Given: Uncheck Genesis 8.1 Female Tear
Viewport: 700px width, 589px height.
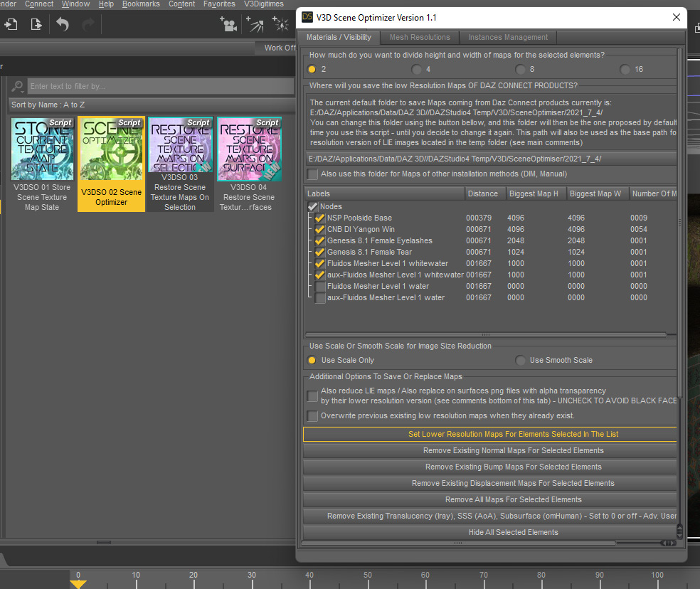Looking at the screenshot, I should (x=319, y=253).
